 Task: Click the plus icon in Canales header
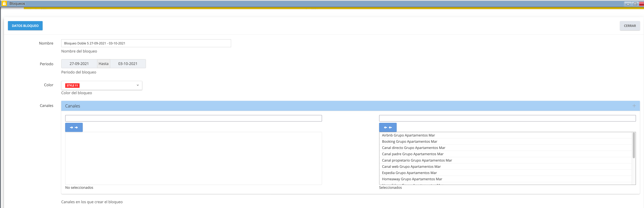point(634,106)
